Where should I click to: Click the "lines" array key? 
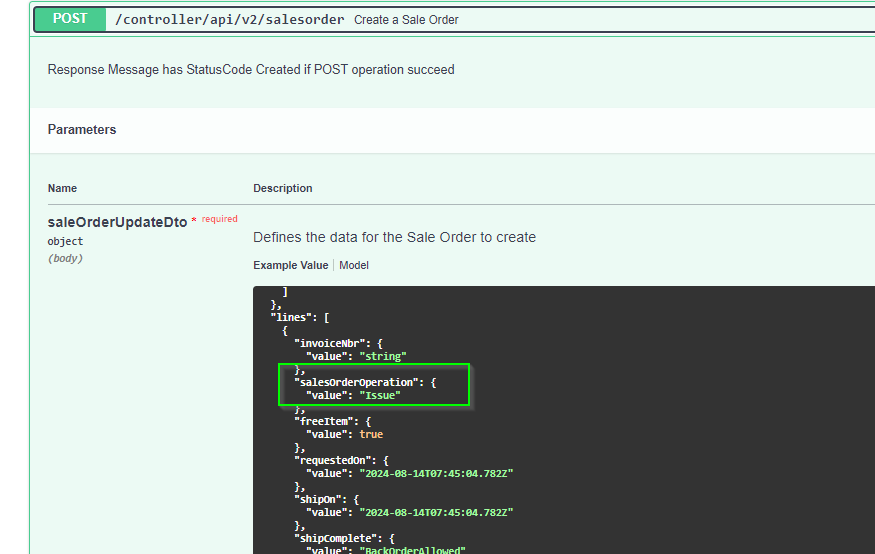point(290,317)
